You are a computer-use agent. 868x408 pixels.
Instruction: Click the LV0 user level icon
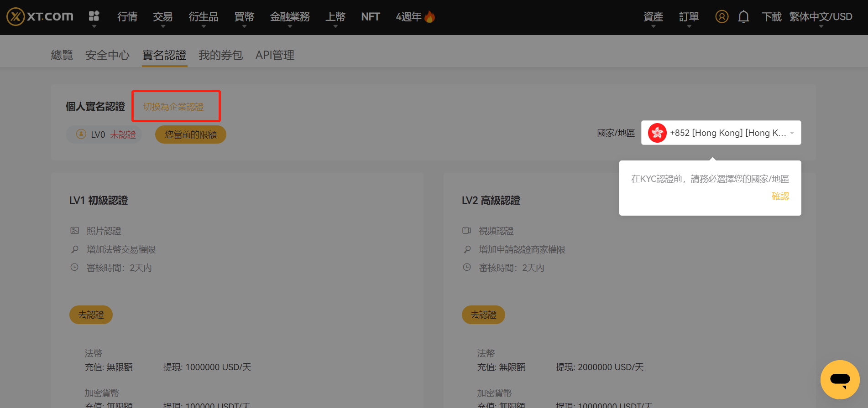(81, 134)
